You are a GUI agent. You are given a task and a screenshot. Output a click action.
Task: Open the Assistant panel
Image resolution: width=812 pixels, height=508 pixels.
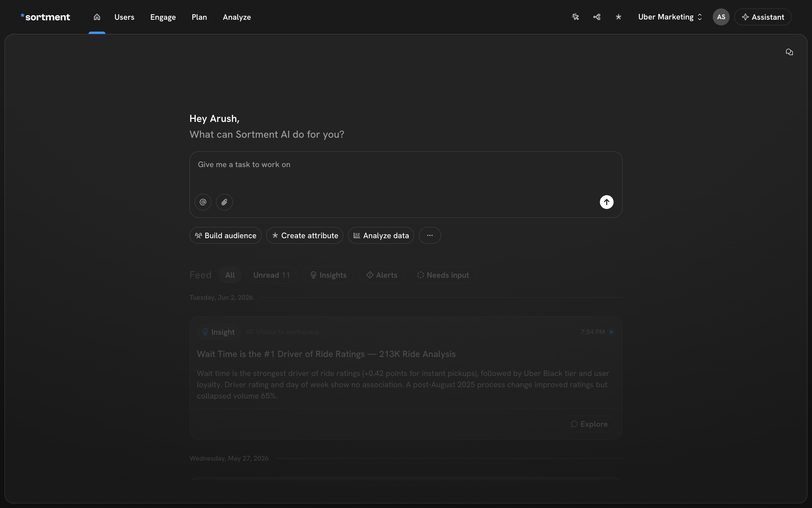763,17
